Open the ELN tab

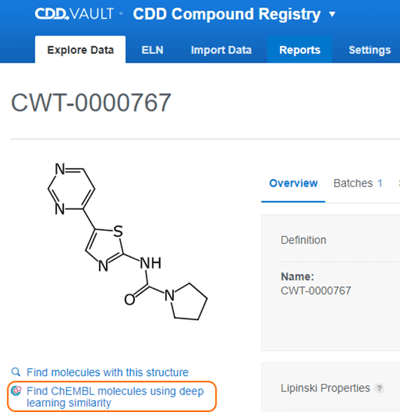pos(152,50)
